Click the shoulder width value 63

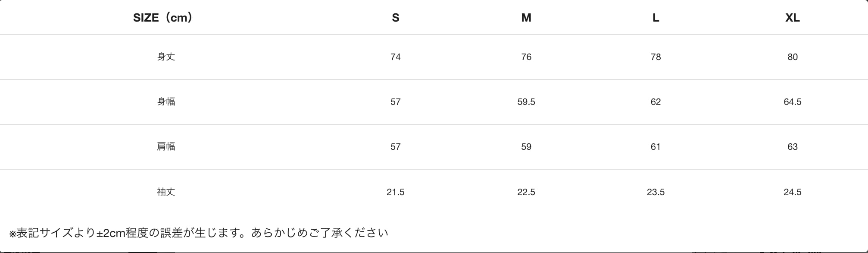click(793, 147)
